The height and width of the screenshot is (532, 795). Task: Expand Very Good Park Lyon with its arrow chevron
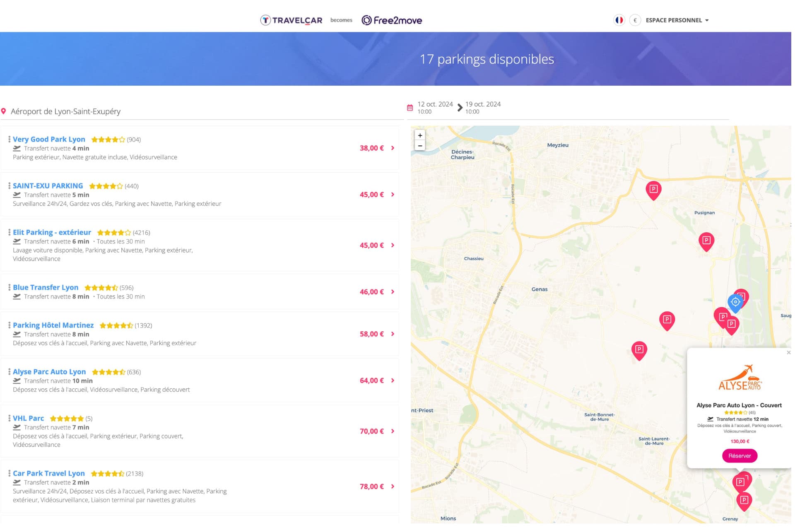[393, 148]
